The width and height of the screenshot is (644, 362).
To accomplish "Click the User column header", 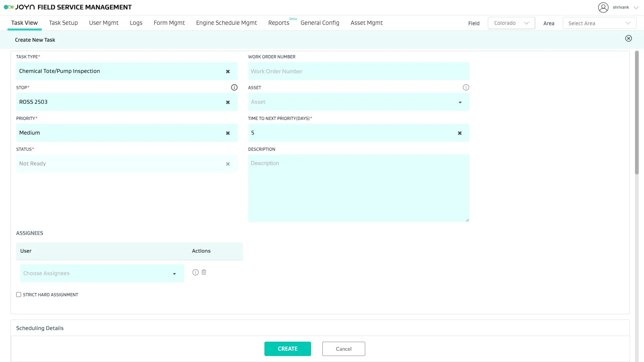I will (x=26, y=251).
